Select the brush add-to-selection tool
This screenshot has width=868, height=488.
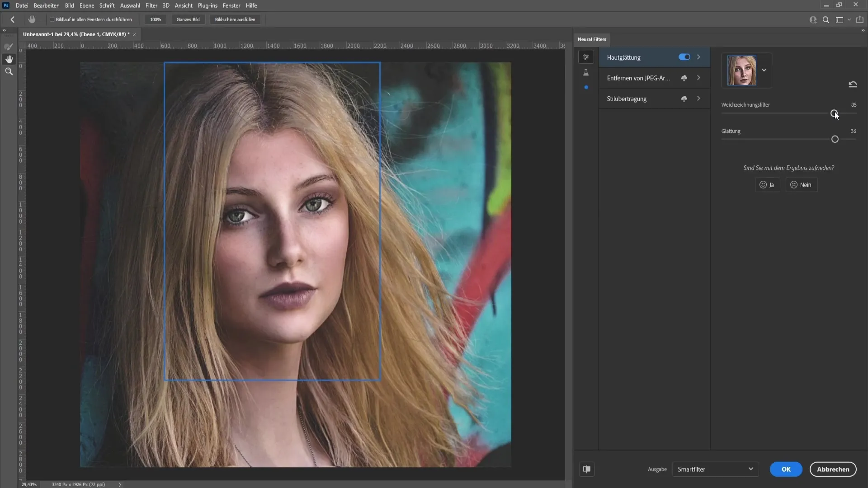pos(9,47)
